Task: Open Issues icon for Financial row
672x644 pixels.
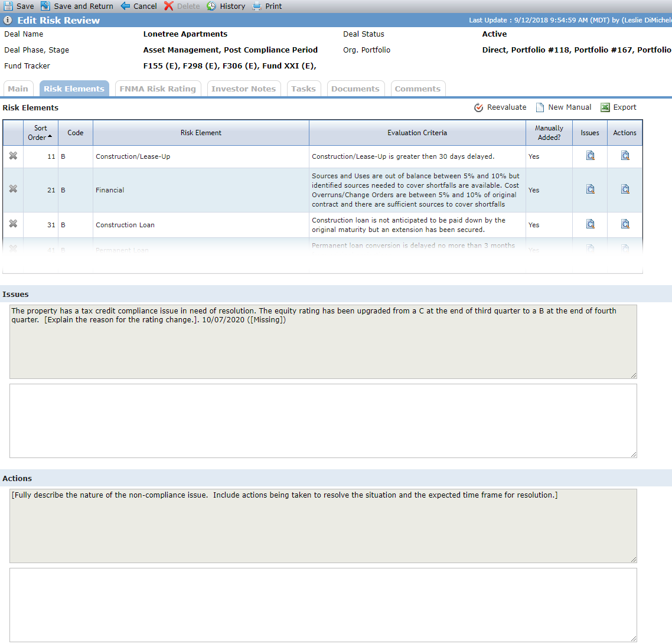Action: (x=590, y=189)
